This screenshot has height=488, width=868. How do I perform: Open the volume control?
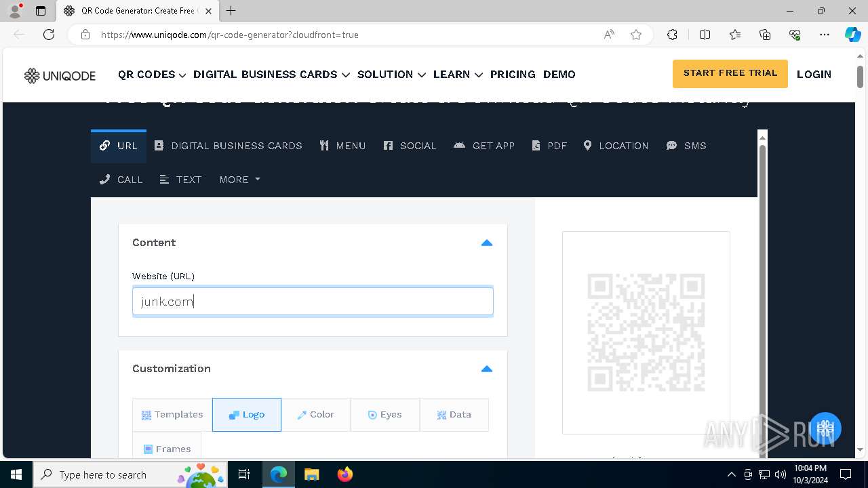pos(781,474)
